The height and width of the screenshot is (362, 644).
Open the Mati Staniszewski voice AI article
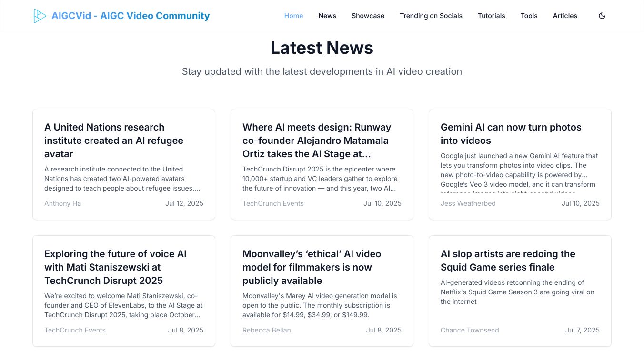(115, 267)
